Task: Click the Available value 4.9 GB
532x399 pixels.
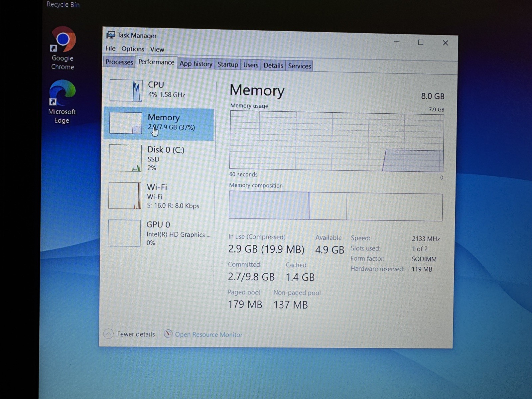Action: [330, 250]
